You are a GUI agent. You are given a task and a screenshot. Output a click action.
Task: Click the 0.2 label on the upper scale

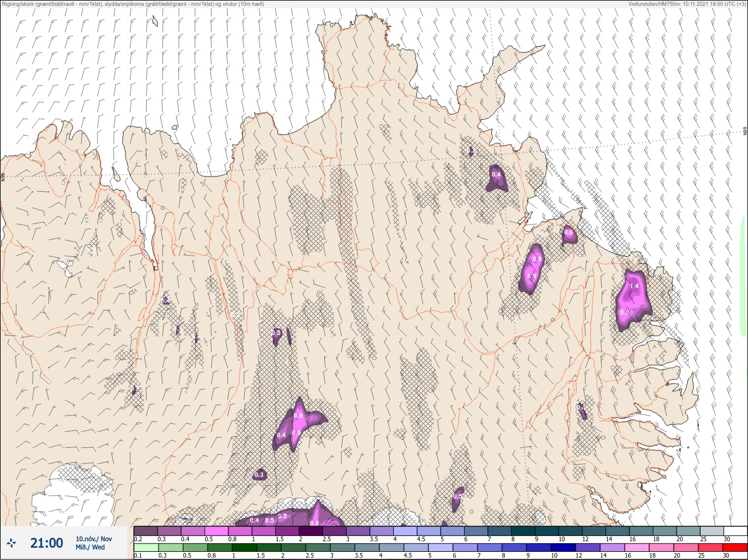(138, 538)
